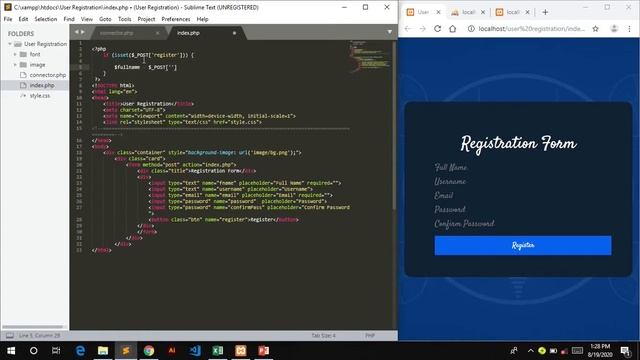The width and height of the screenshot is (640, 360).
Task: Go to next tab with right arrow
Action: click(x=83, y=32)
